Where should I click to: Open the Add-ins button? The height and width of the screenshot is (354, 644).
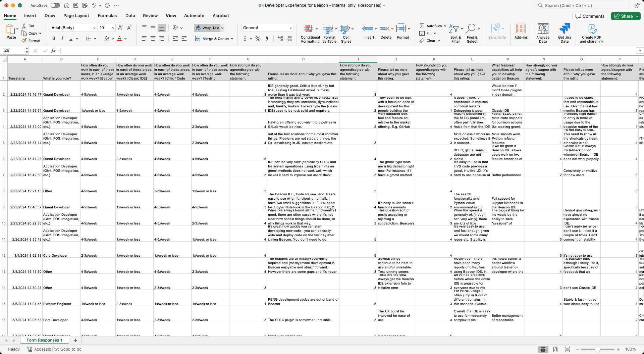point(521,32)
